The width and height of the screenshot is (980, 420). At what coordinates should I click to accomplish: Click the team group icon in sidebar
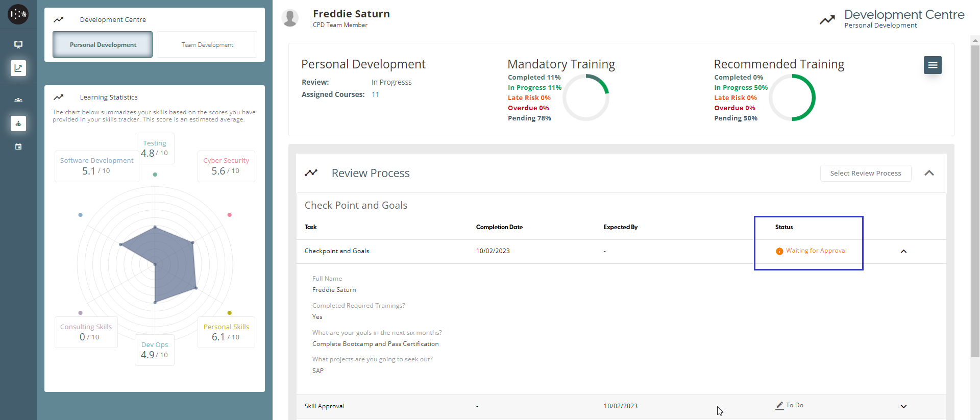[x=18, y=100]
